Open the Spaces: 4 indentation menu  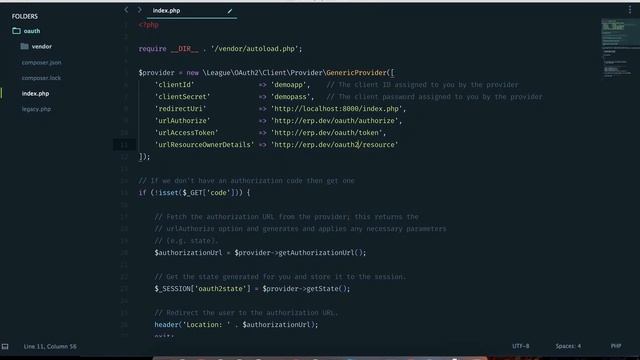point(568,346)
